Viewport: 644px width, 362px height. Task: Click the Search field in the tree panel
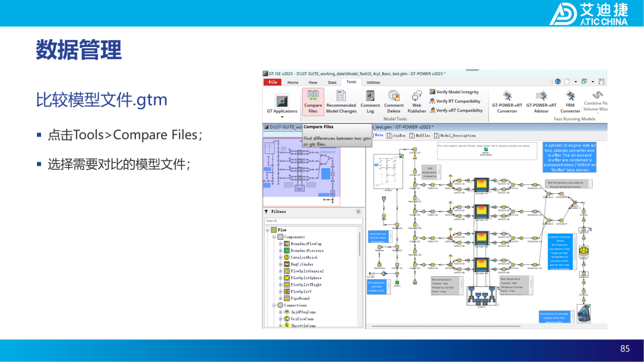tap(313, 221)
